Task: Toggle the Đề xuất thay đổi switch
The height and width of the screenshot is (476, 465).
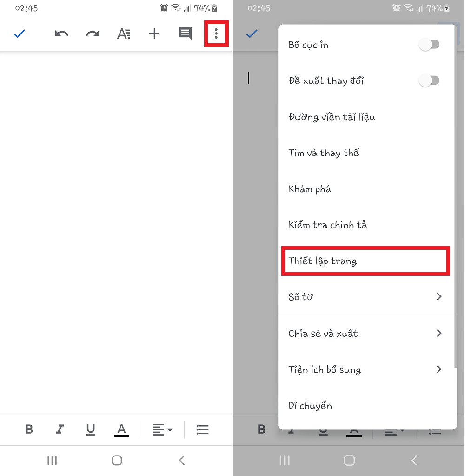Action: pos(429,80)
